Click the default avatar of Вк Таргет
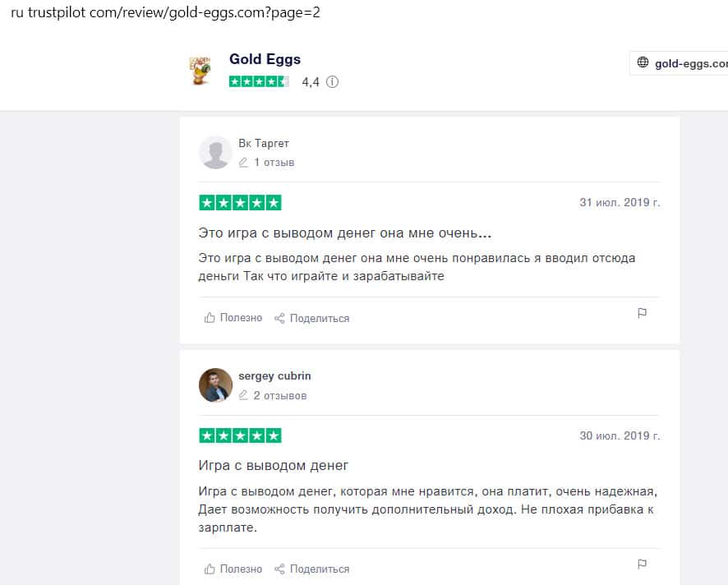The image size is (728, 585). point(215,152)
